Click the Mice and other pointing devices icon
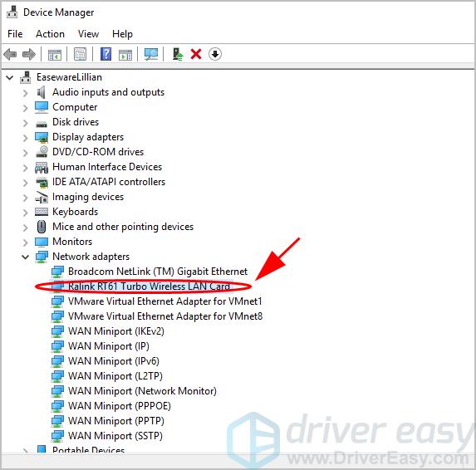 tap(42, 227)
